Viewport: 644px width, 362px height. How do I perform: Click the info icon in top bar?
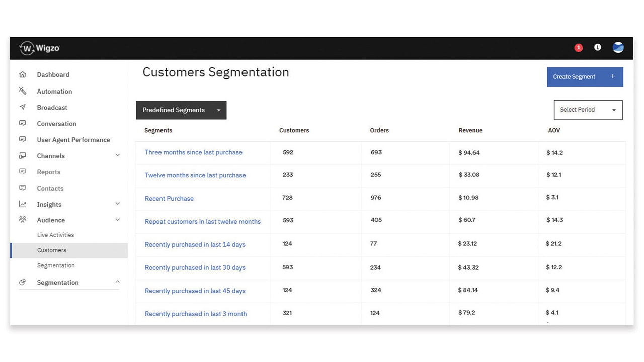[x=597, y=47]
